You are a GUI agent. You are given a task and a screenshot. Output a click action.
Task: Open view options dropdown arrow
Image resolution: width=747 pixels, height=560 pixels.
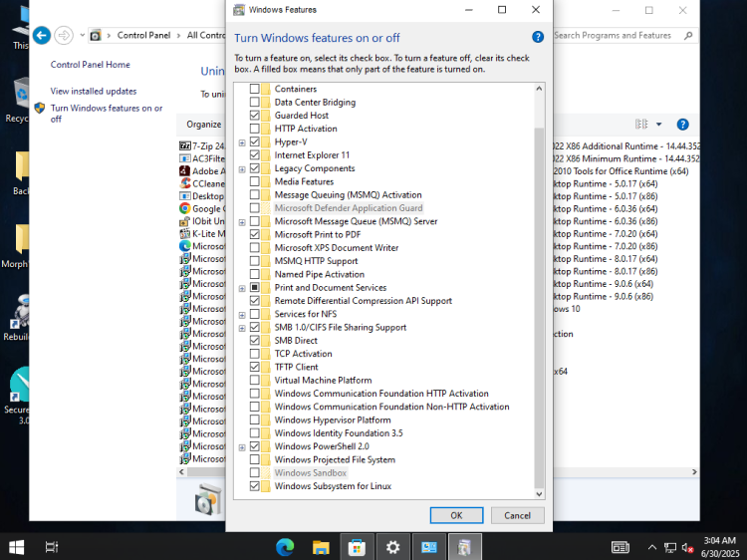coord(659,125)
